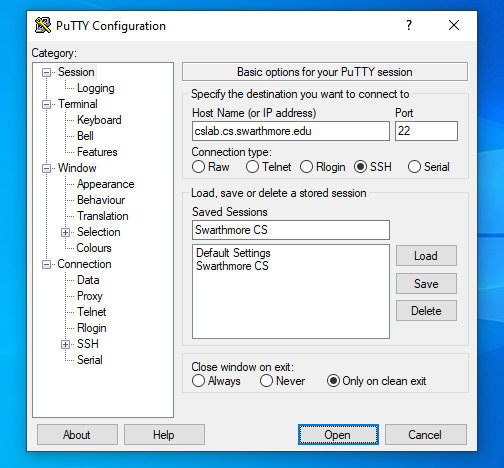This screenshot has height=468, width=504.
Task: Click the About button
Action: tap(77, 435)
